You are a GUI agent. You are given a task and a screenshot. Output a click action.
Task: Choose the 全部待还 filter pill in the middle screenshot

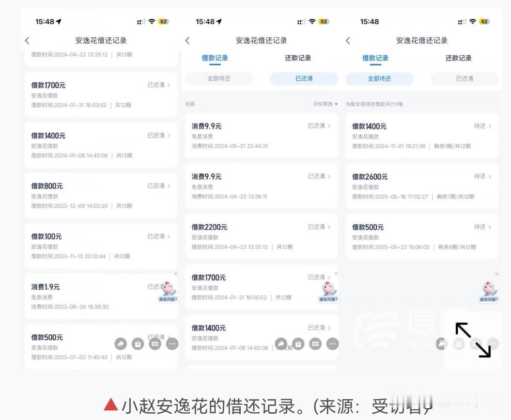click(x=219, y=78)
